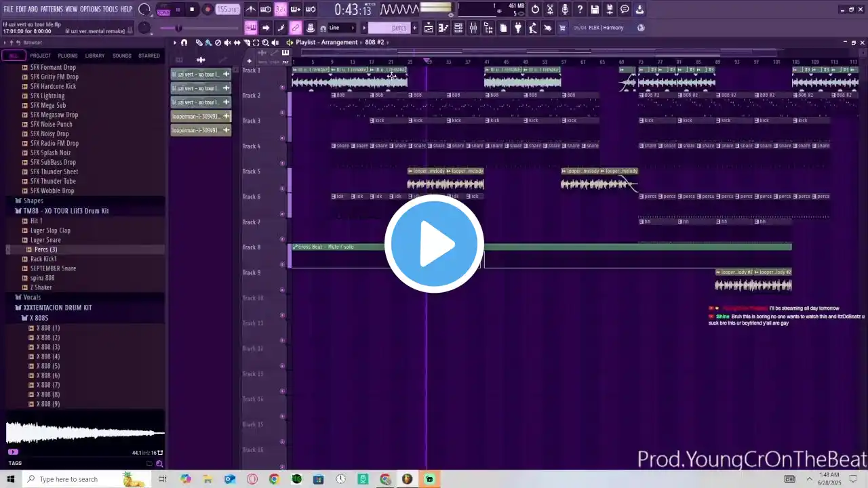Select the Paint brush tool in Playlist
The height and width of the screenshot is (488, 868).
[x=208, y=43]
